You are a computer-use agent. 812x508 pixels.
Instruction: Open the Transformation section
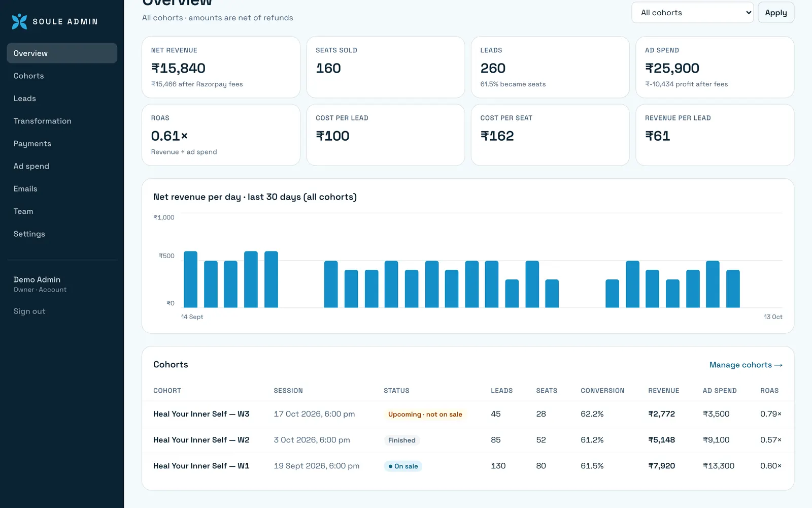(62, 121)
